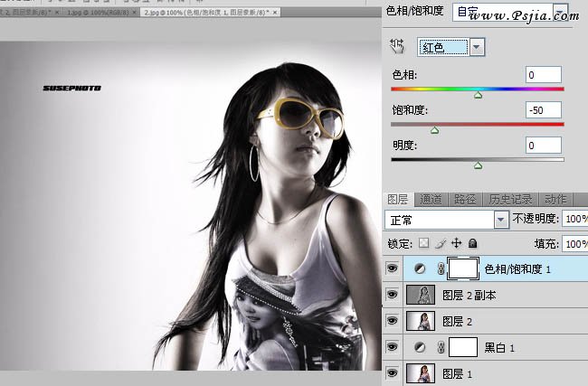Hide the 色相/饱和度 1 layer via eye icon

pyautogui.click(x=392, y=268)
